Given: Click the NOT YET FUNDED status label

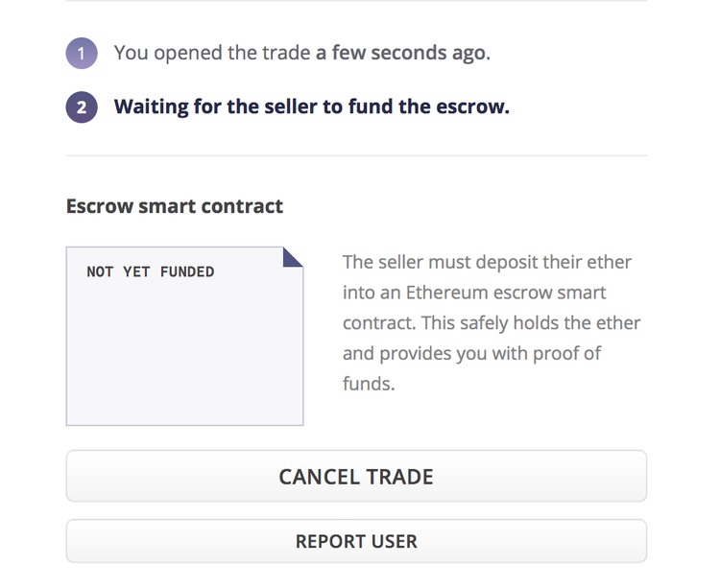Looking at the screenshot, I should 150,272.
